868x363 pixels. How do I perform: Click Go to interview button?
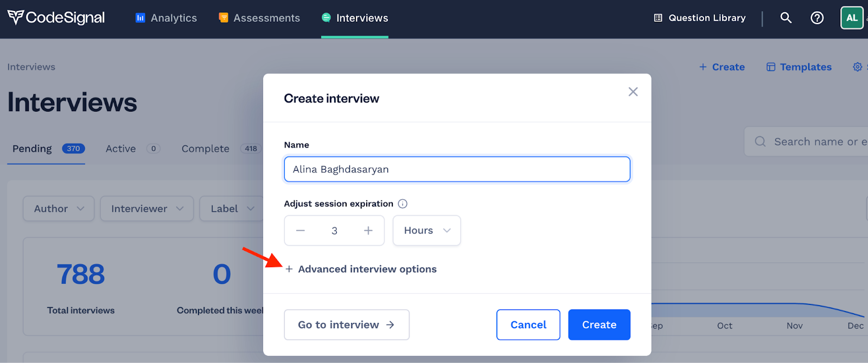(347, 325)
